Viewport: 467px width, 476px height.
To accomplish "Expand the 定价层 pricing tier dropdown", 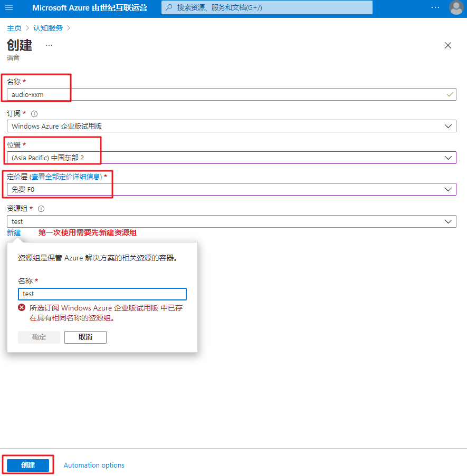I will click(232, 189).
